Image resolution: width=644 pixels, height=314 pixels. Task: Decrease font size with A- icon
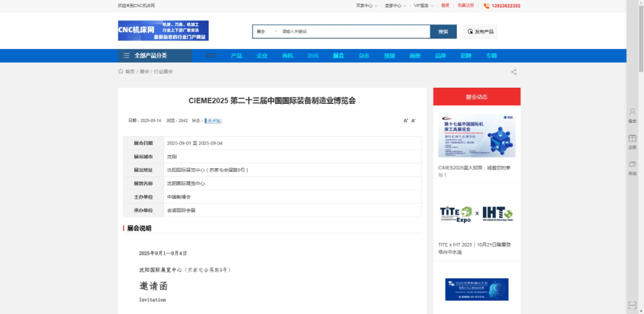click(x=414, y=121)
